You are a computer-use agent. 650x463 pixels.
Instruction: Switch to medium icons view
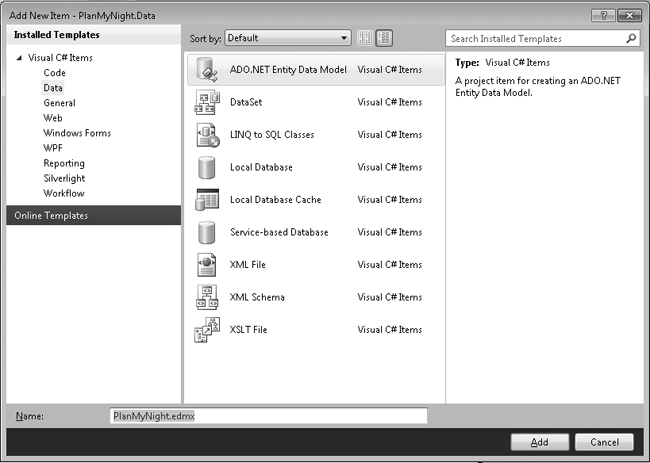(384, 38)
